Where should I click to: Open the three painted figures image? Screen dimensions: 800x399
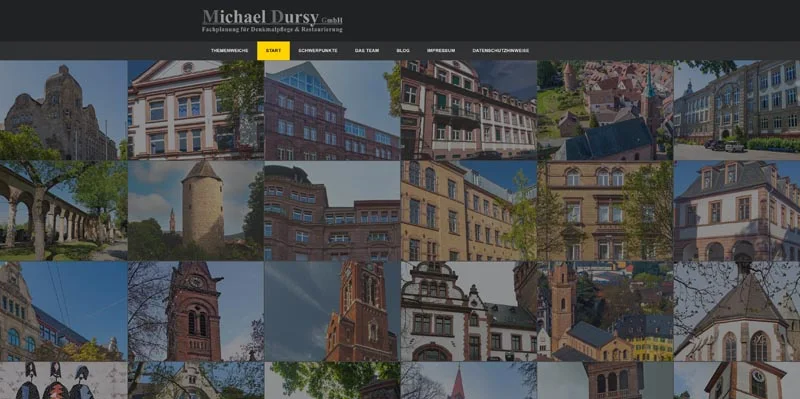(x=63, y=381)
